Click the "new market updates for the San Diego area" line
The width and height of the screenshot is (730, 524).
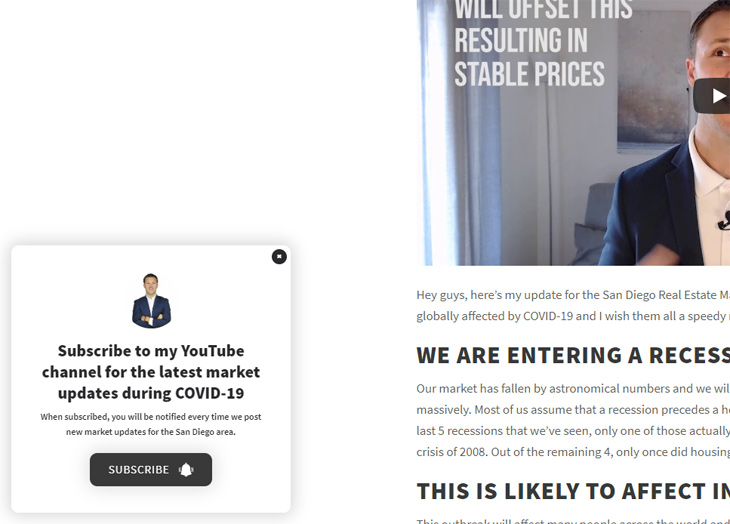(151, 432)
